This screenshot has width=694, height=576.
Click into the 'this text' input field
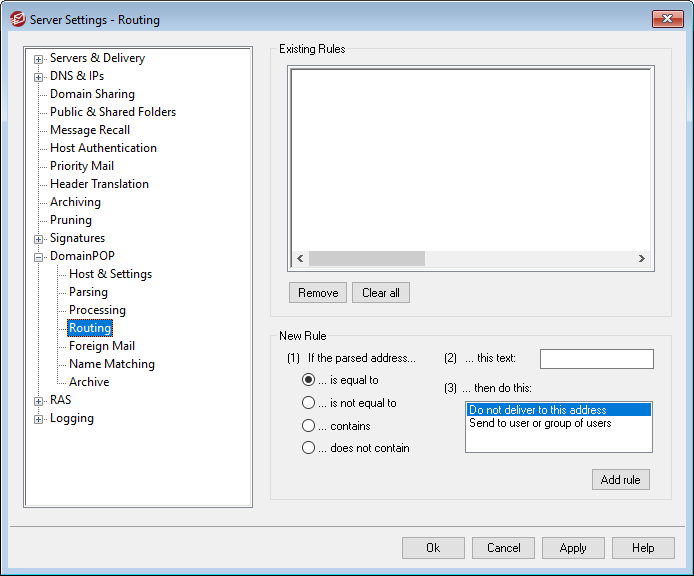coord(596,359)
